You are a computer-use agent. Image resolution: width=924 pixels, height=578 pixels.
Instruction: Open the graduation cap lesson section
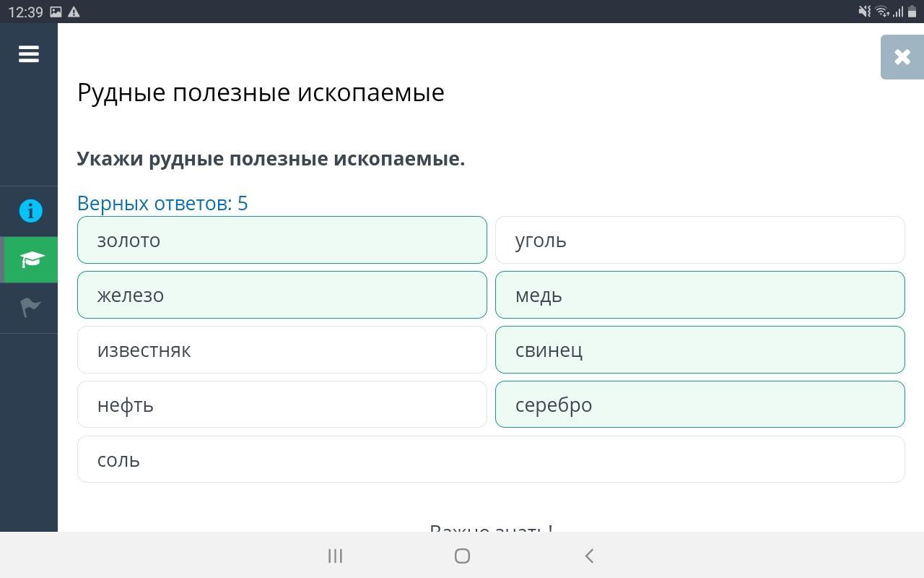pos(30,259)
